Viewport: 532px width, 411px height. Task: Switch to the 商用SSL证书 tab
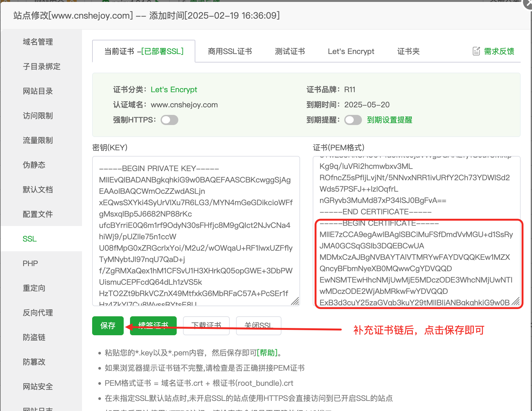230,51
